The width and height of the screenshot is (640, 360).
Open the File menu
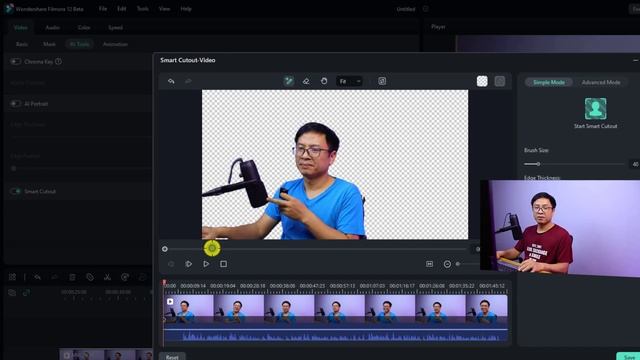(x=103, y=9)
